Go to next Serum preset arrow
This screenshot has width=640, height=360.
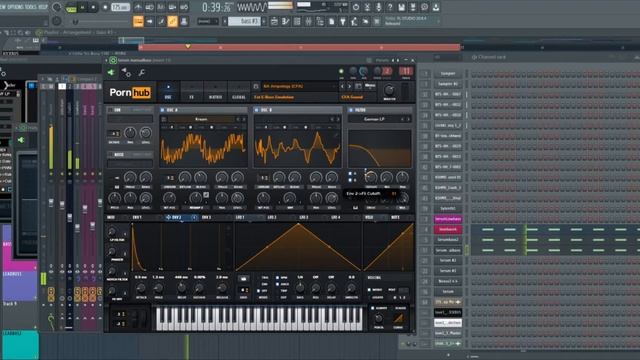pyautogui.click(x=349, y=86)
